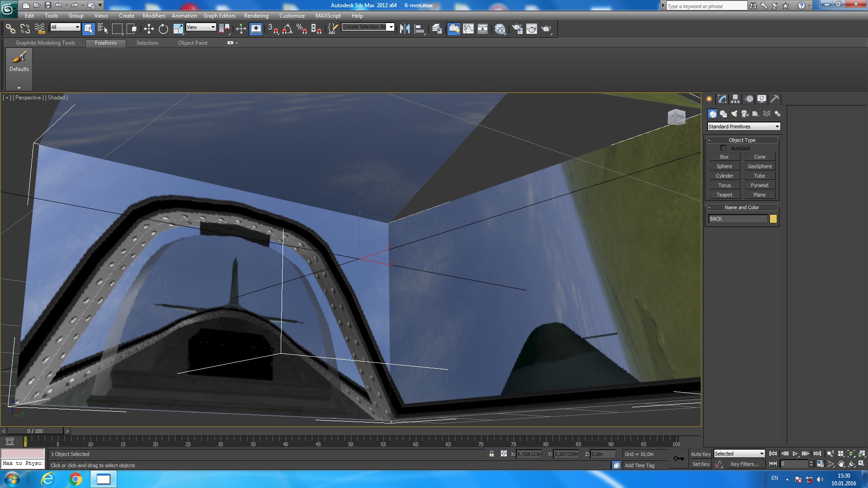Enable the AutoGrid checkbox
The width and height of the screenshot is (868, 488).
click(723, 148)
